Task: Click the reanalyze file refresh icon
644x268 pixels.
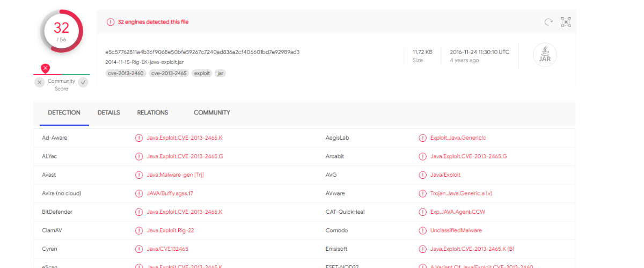Action: tap(548, 22)
